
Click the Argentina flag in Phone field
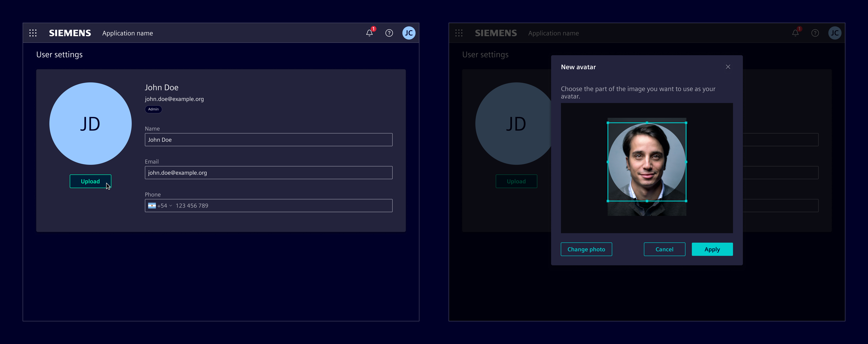coord(152,206)
